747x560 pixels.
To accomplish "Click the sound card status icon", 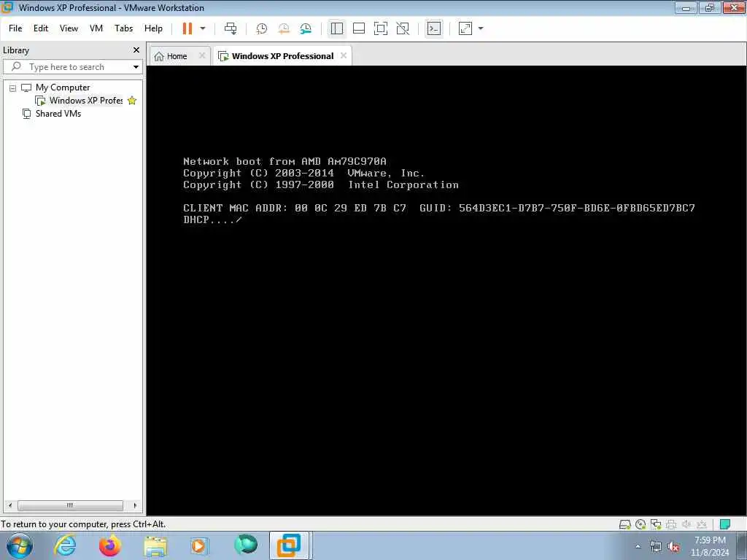I will pos(686,524).
